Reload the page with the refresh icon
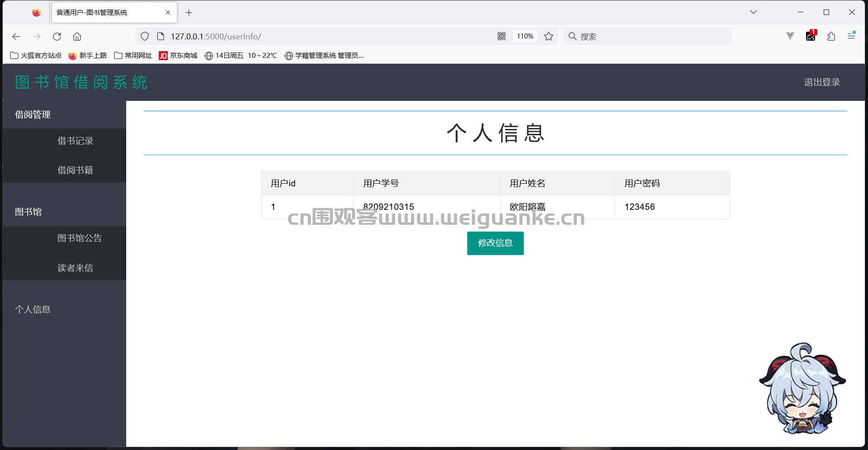 click(x=57, y=37)
